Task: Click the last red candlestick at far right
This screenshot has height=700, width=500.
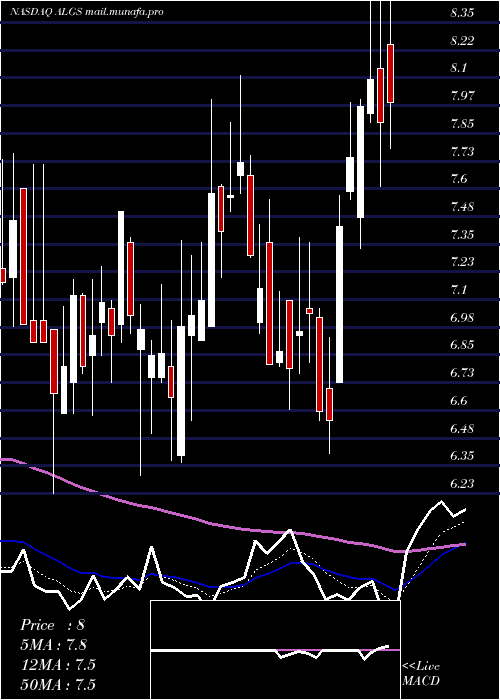Action: [390, 74]
